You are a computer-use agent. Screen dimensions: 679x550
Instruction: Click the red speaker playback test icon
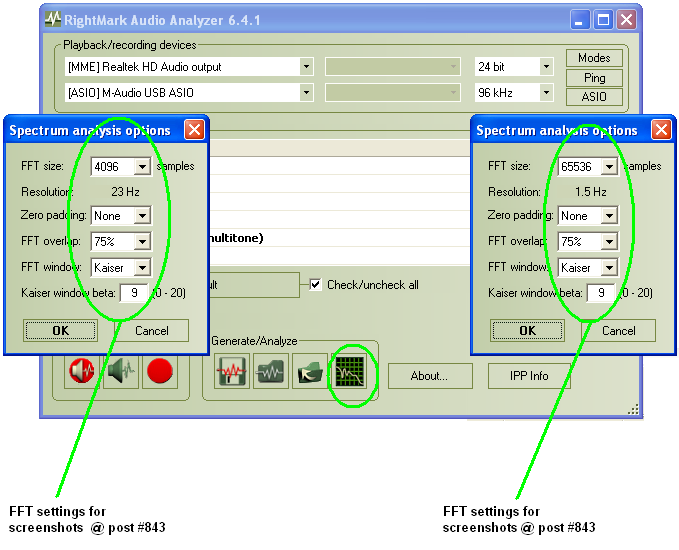(x=82, y=371)
